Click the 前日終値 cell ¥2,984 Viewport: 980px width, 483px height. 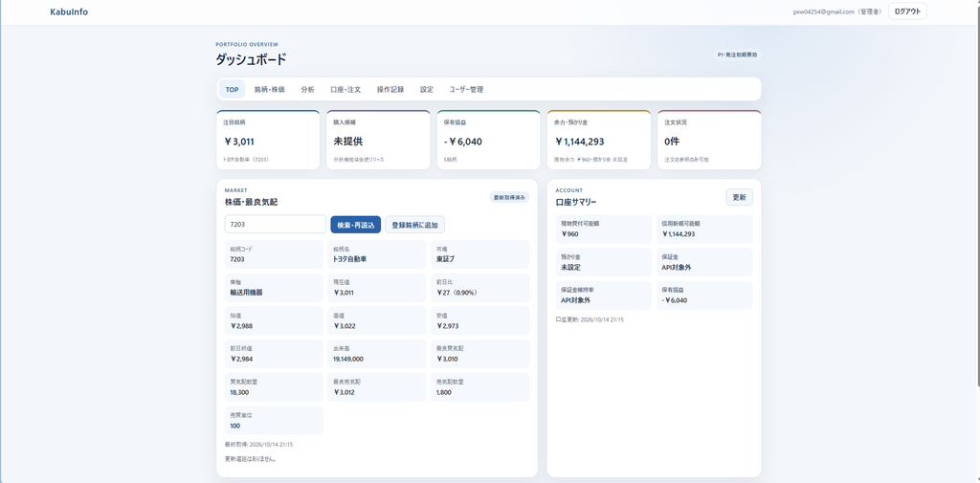tap(275, 354)
